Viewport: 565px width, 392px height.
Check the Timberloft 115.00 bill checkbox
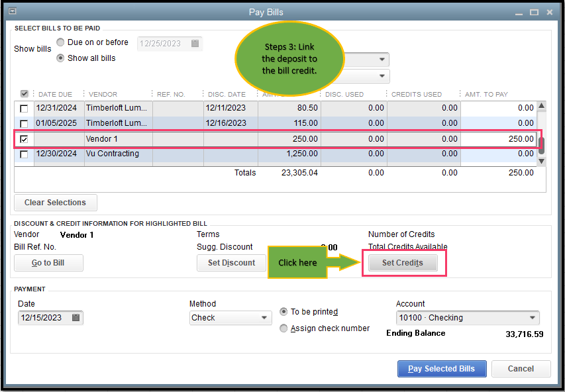point(24,124)
